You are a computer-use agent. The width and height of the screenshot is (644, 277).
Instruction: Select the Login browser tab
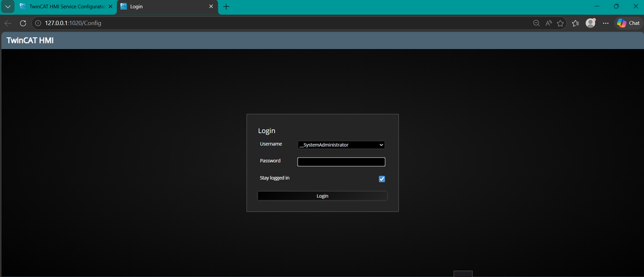click(x=164, y=6)
